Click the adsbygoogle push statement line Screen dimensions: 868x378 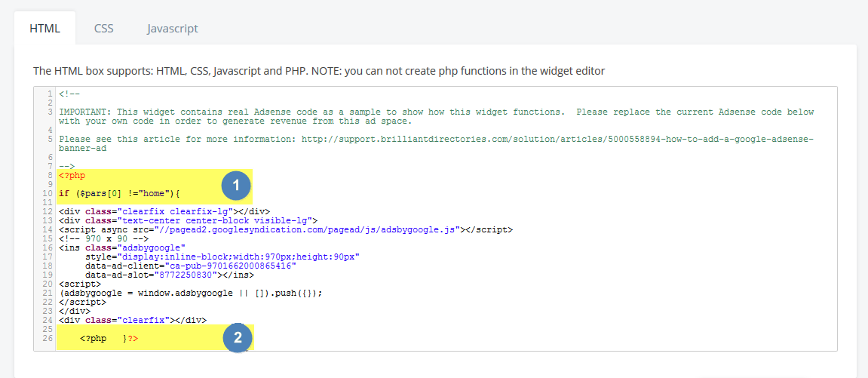coord(190,293)
